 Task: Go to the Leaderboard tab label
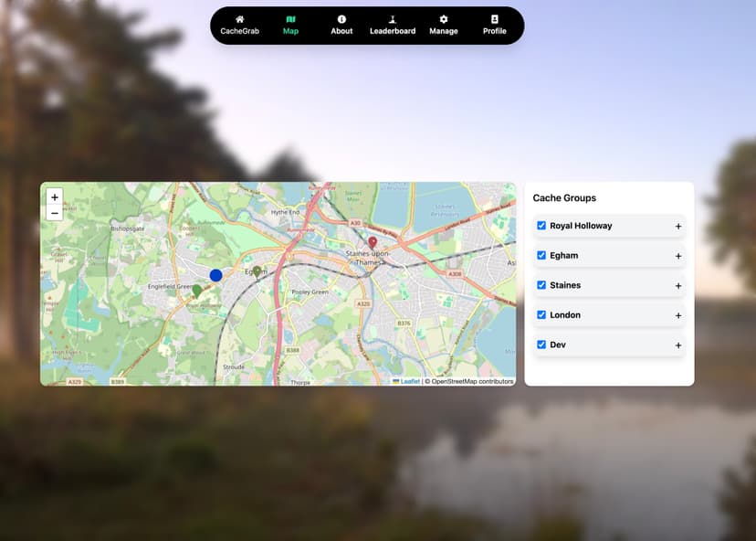point(393,31)
